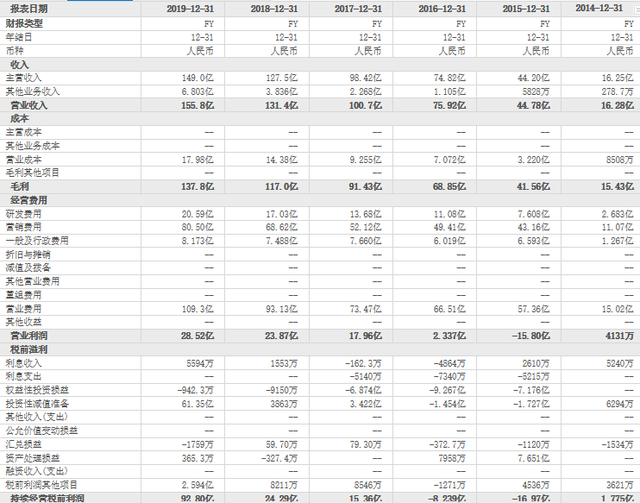This screenshot has height=503, width=640.
Task: Click the 投资性减值准备 row label
Action: point(37,404)
